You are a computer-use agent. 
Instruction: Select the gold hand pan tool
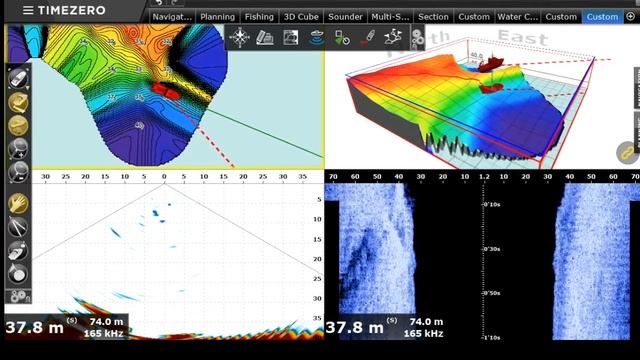(x=18, y=203)
